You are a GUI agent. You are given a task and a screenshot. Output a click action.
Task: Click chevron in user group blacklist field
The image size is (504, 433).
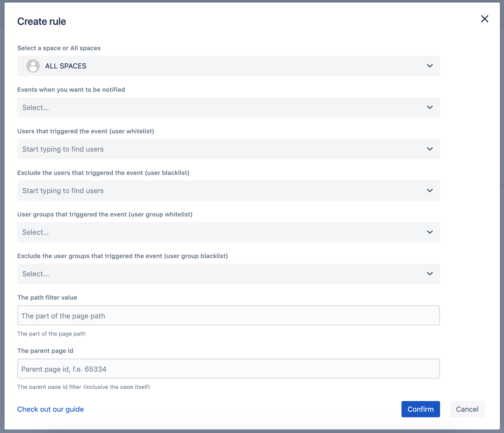coord(430,274)
